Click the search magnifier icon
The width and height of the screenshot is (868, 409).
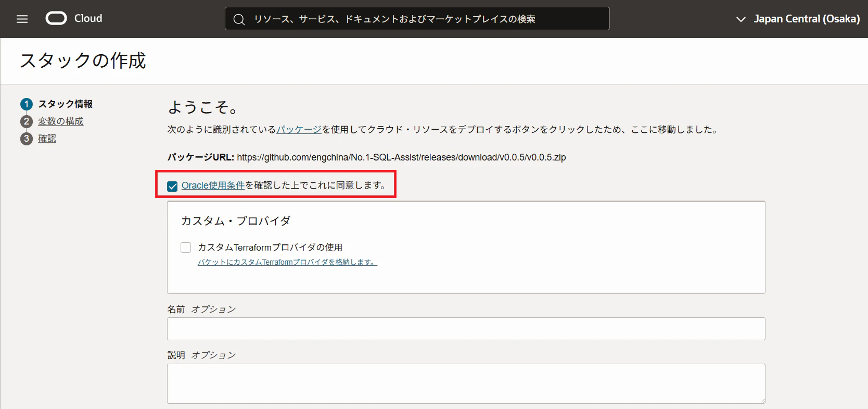coord(239,19)
